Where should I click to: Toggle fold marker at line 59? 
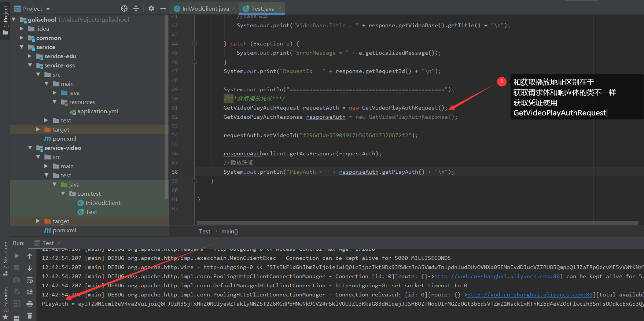tap(195, 181)
